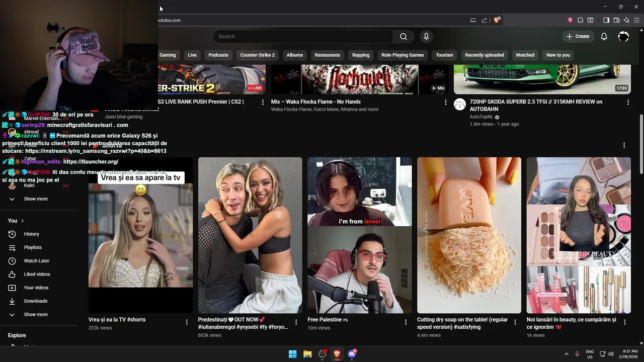Screen dimensions: 644x362
Task: Click the YouTube search input field
Action: pos(303,36)
